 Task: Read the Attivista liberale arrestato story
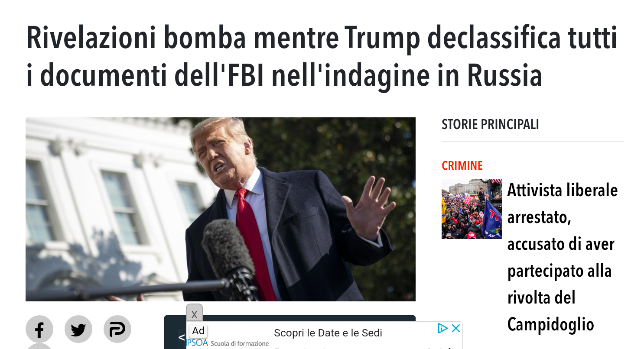click(563, 257)
